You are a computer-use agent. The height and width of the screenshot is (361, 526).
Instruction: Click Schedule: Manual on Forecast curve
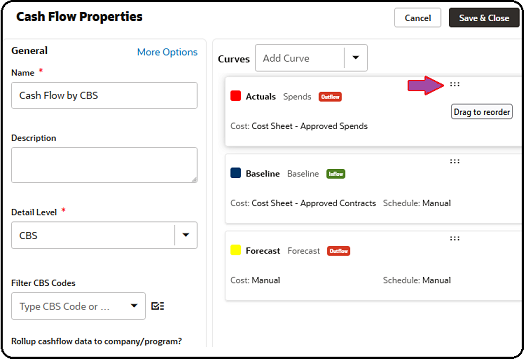coord(417,280)
